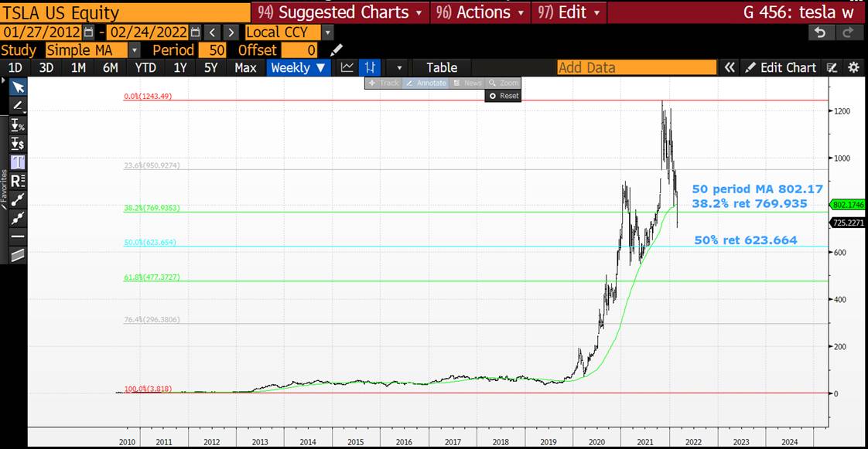The image size is (868, 449).
Task: Select the text annotation tool
Action: 19,162
